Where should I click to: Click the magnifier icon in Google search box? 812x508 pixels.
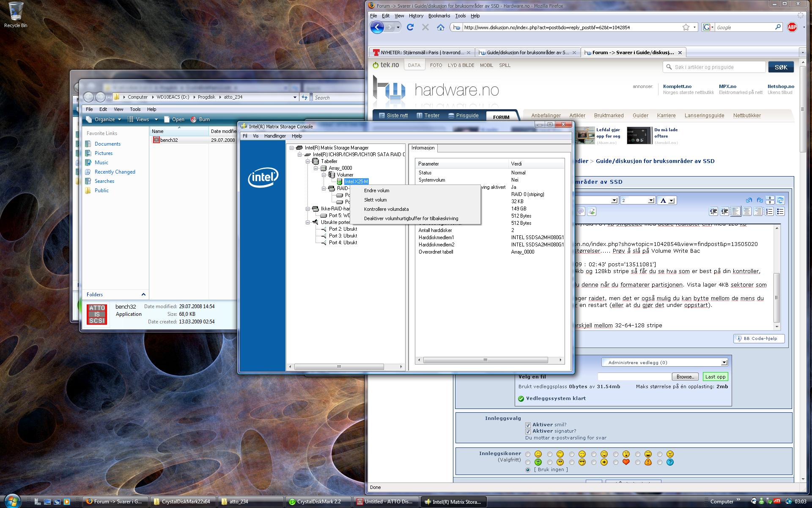tap(778, 28)
